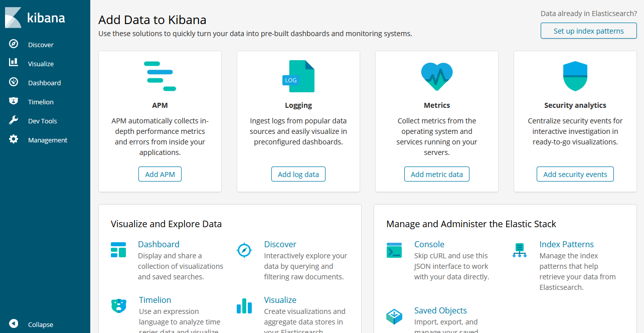Viewport: 644px width, 333px height.
Task: Open Management from the side menu
Action: [x=48, y=140]
